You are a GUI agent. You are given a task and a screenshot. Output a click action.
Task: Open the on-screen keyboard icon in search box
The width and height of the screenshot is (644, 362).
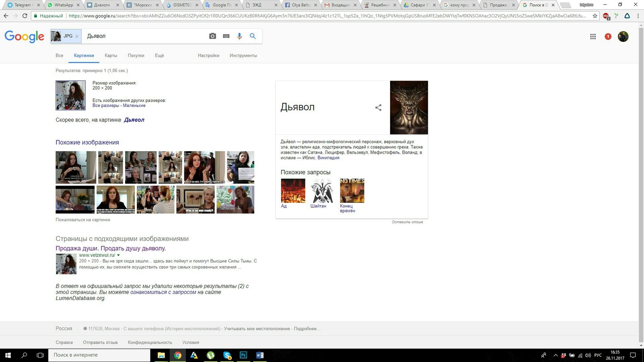point(226,36)
